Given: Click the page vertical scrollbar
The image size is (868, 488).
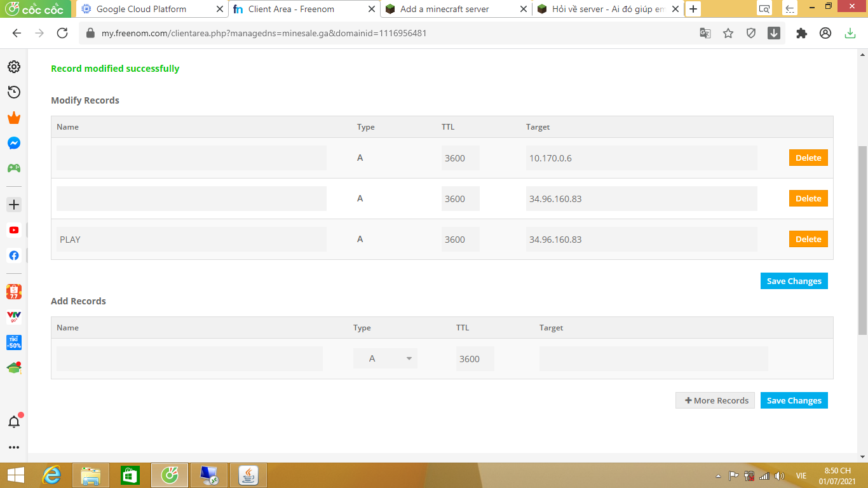Looking at the screenshot, I should tap(862, 240).
